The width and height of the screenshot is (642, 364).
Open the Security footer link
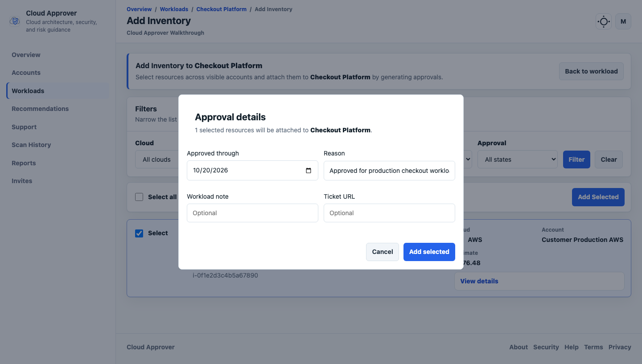546,347
